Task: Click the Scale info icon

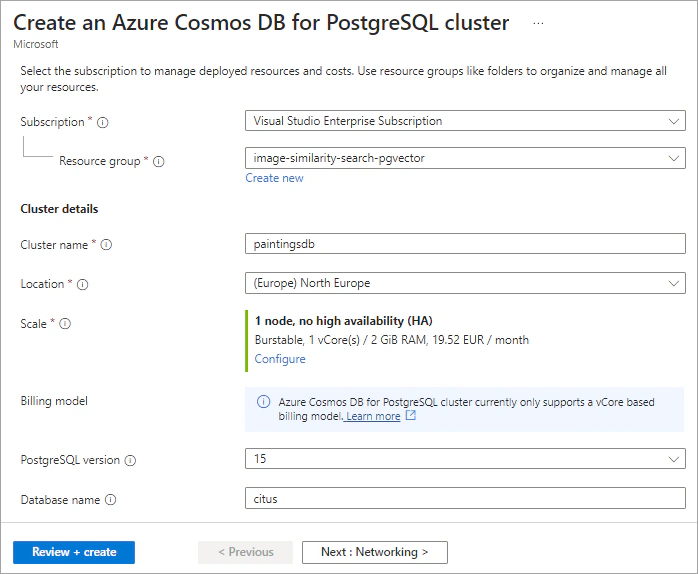Action: (65, 323)
